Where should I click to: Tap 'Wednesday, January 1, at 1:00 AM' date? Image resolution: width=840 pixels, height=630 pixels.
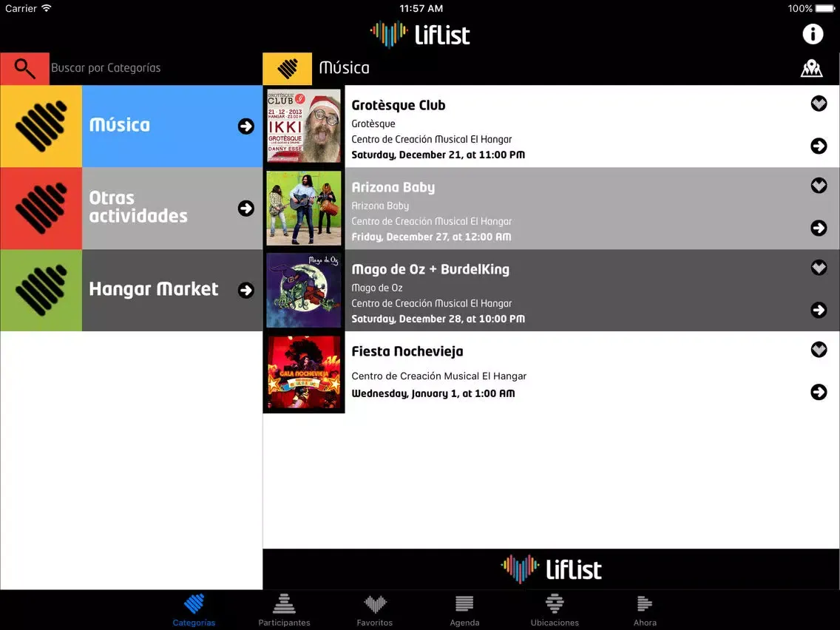pos(433,393)
